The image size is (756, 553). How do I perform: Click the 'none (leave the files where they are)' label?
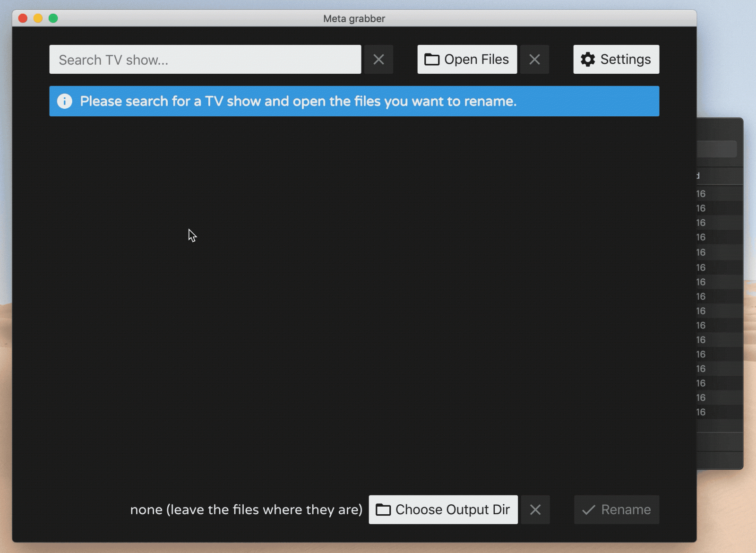[x=246, y=510]
